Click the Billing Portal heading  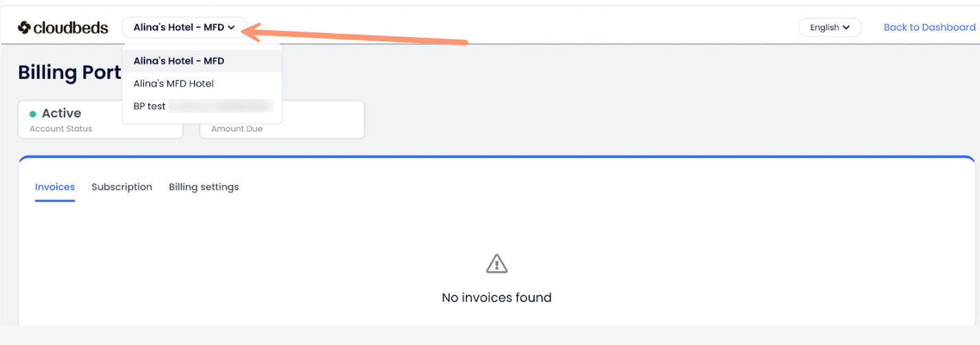pos(69,73)
